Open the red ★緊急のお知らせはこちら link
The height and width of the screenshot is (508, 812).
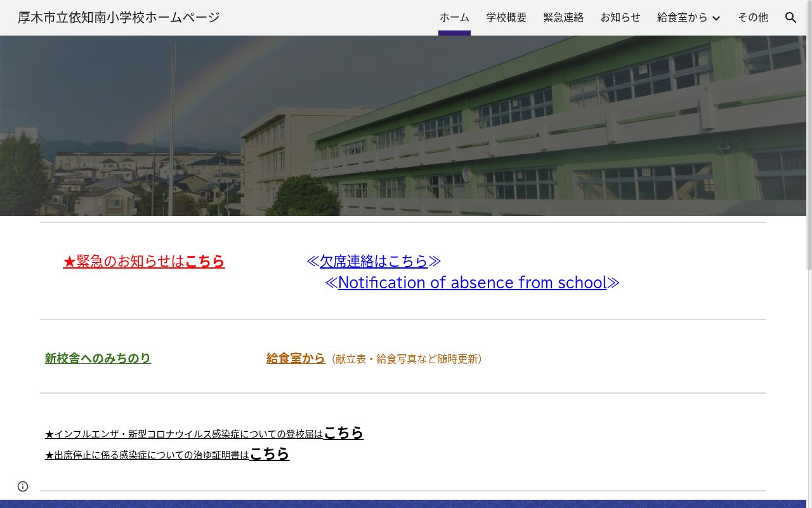pyautogui.click(x=144, y=261)
